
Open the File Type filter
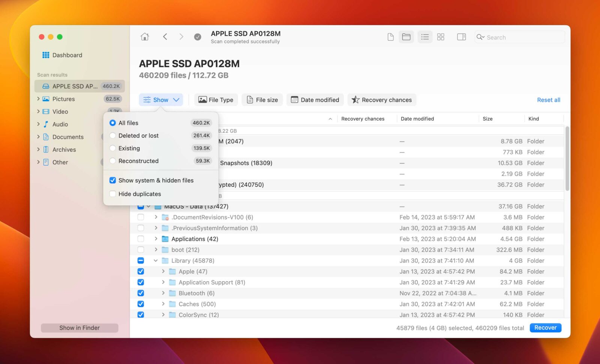click(216, 100)
